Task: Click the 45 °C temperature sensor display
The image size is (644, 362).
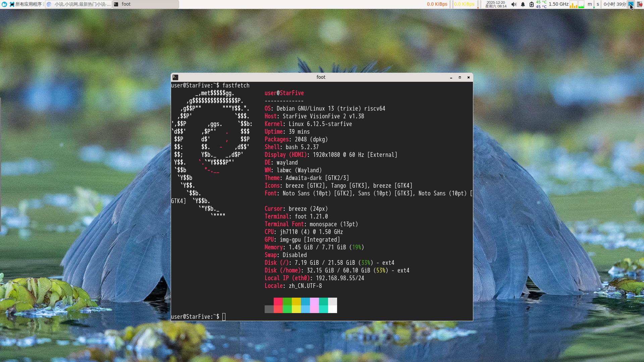Action: pos(541,4)
